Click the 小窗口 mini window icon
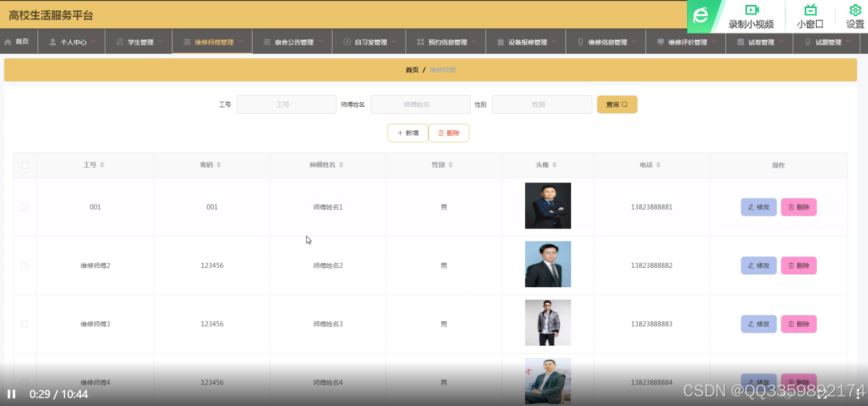The image size is (868, 406). click(810, 9)
